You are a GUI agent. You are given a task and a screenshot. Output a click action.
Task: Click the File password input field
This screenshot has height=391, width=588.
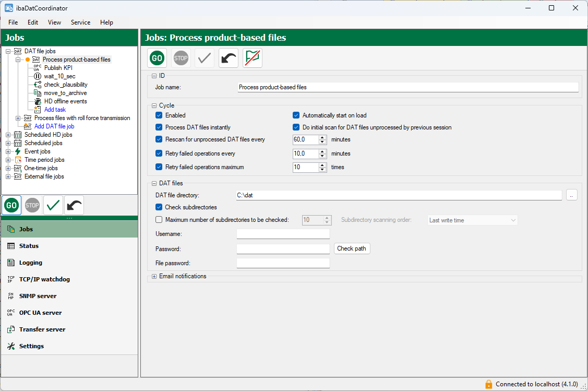283,263
